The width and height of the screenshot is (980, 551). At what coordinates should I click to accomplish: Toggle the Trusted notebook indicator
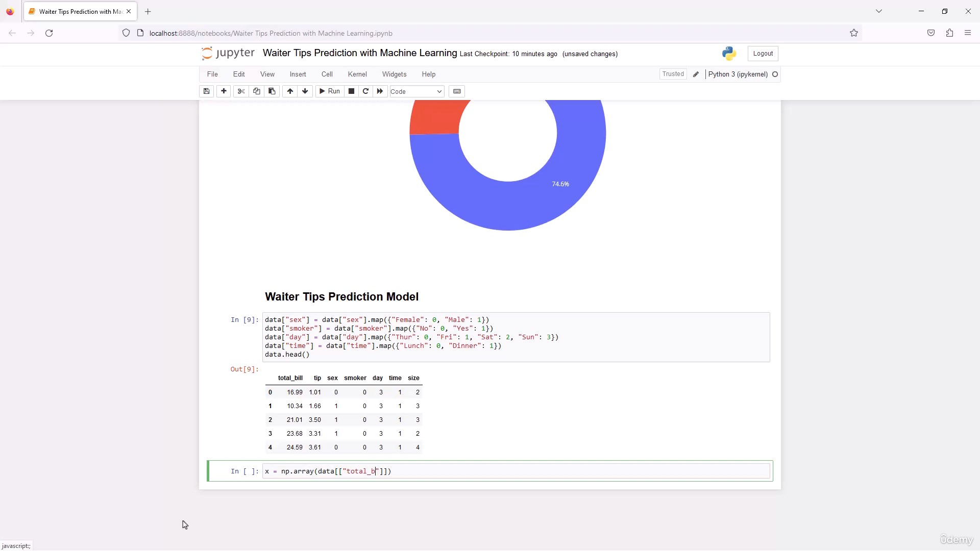[673, 74]
